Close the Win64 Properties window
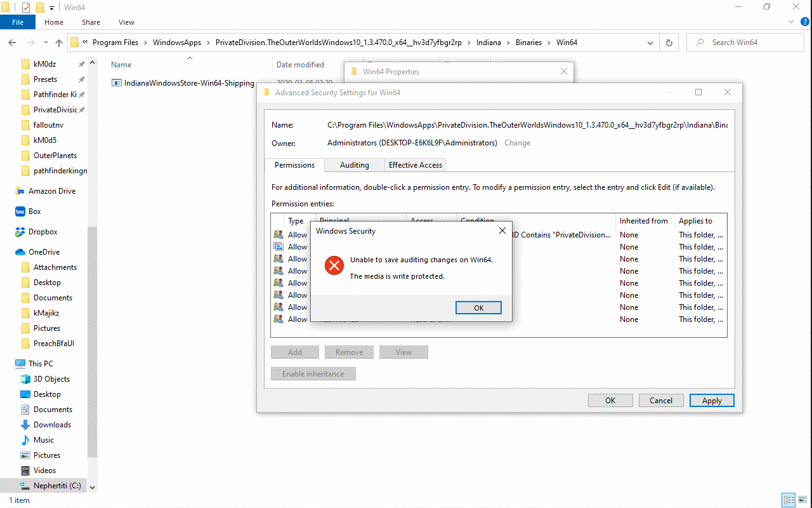812x508 pixels. (564, 72)
